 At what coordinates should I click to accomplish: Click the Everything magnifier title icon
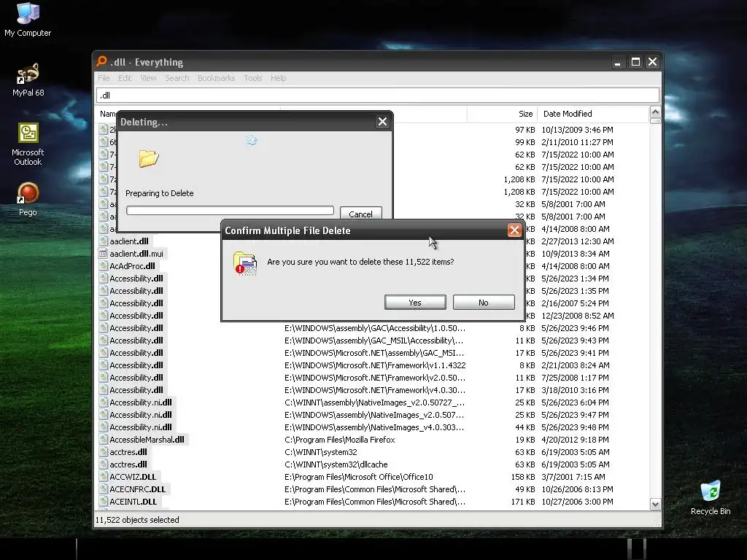[101, 61]
